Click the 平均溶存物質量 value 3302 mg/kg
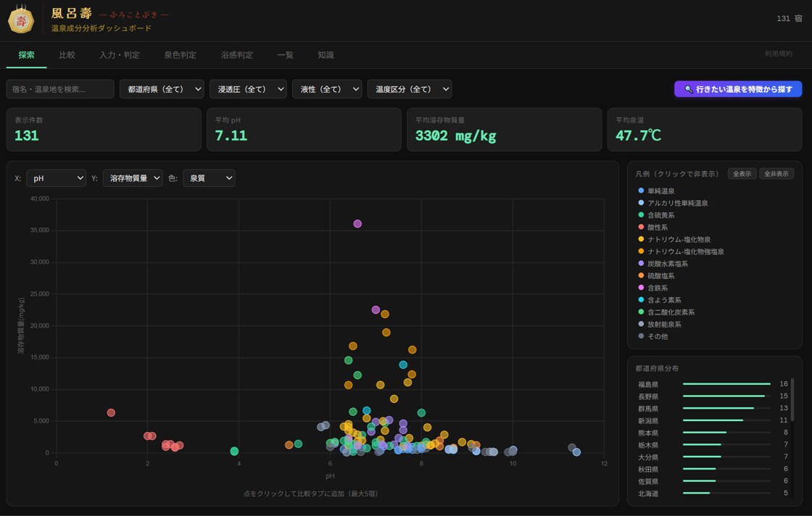This screenshot has width=812, height=516. click(456, 136)
